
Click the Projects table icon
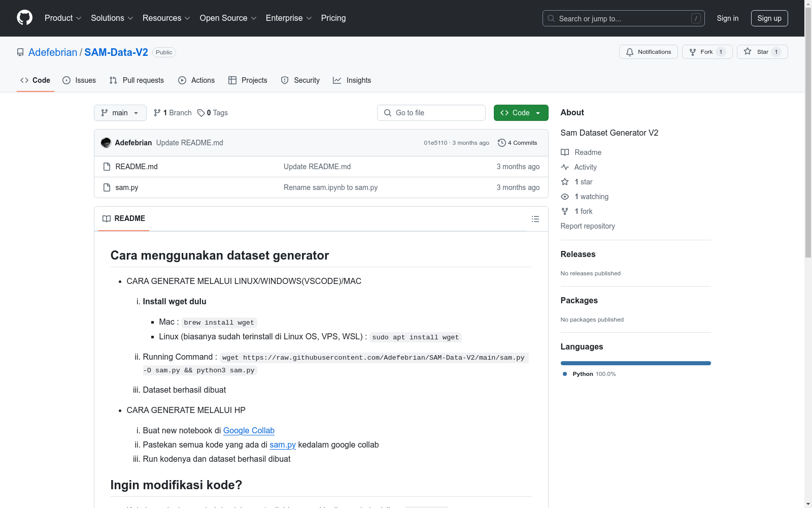(232, 80)
